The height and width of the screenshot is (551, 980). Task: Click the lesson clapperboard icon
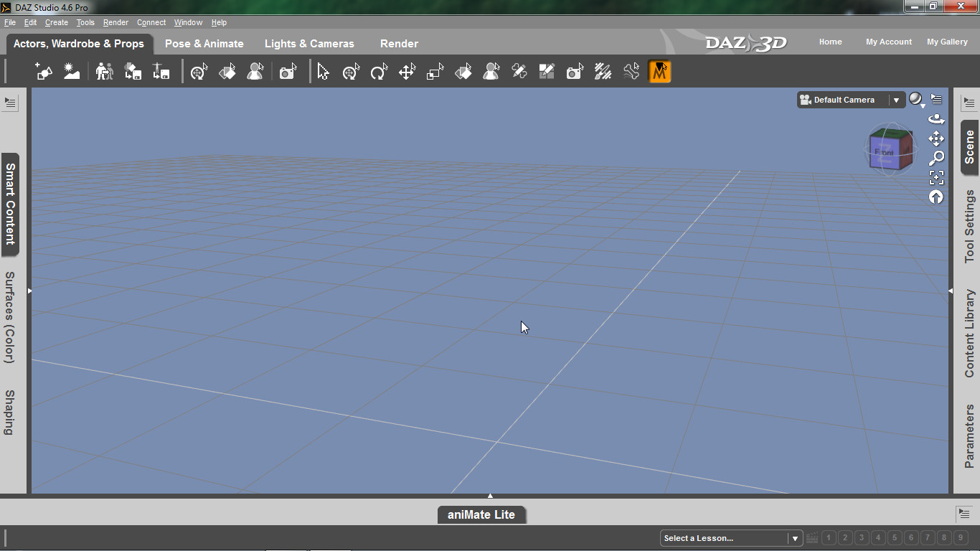(811, 538)
